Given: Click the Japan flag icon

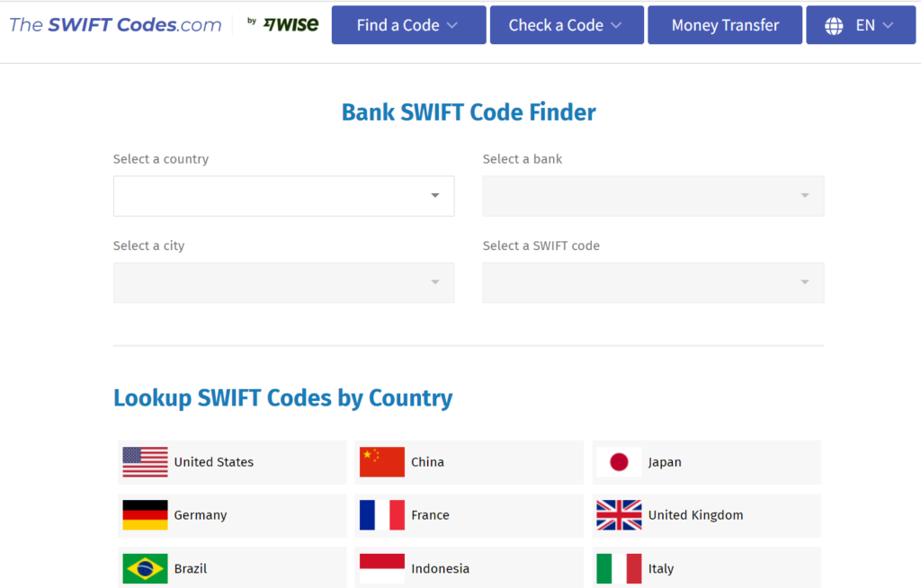Looking at the screenshot, I should point(619,462).
